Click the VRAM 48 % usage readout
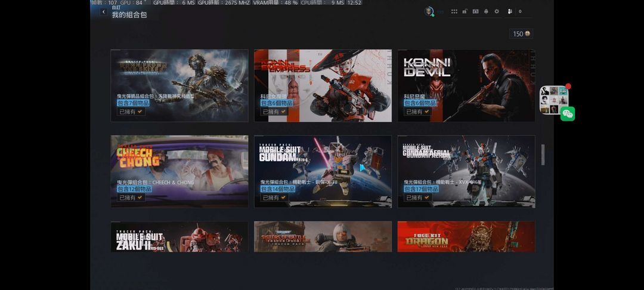644x290 pixels. click(275, 2)
